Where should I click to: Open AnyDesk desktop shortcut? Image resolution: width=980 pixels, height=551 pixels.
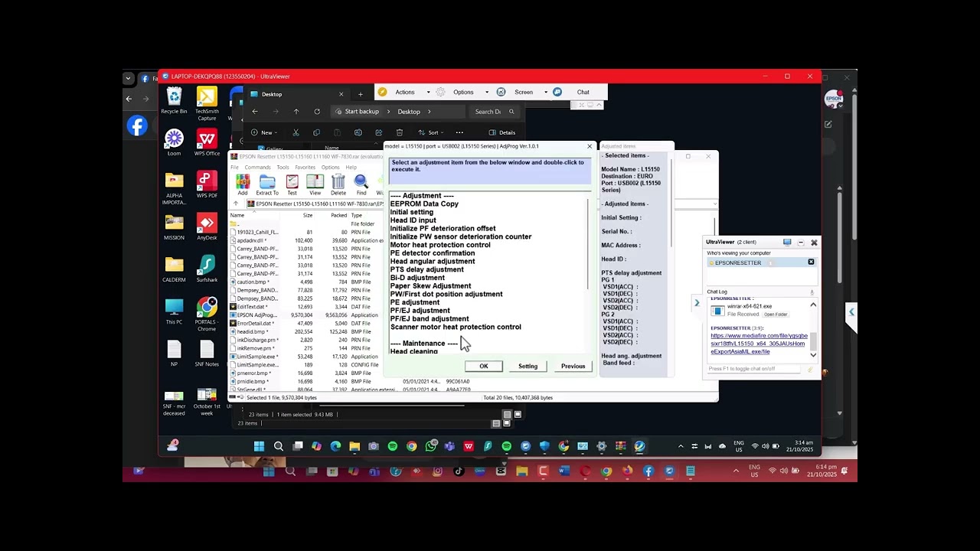pos(207,227)
